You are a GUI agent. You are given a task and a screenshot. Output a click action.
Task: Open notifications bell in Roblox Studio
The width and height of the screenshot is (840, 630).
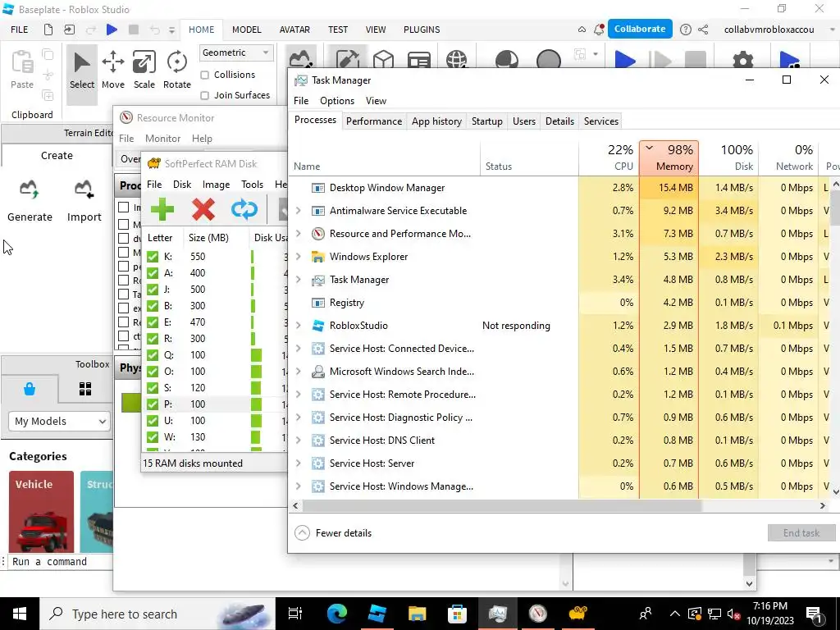[599, 30]
